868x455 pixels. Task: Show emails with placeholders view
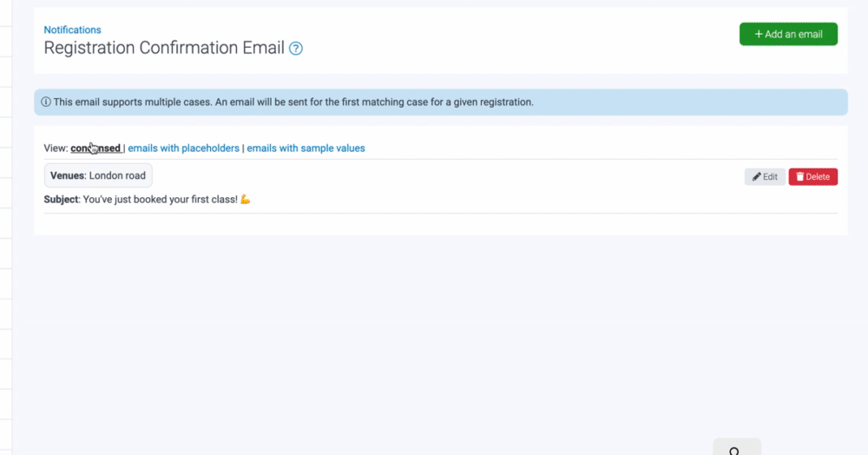(183, 148)
